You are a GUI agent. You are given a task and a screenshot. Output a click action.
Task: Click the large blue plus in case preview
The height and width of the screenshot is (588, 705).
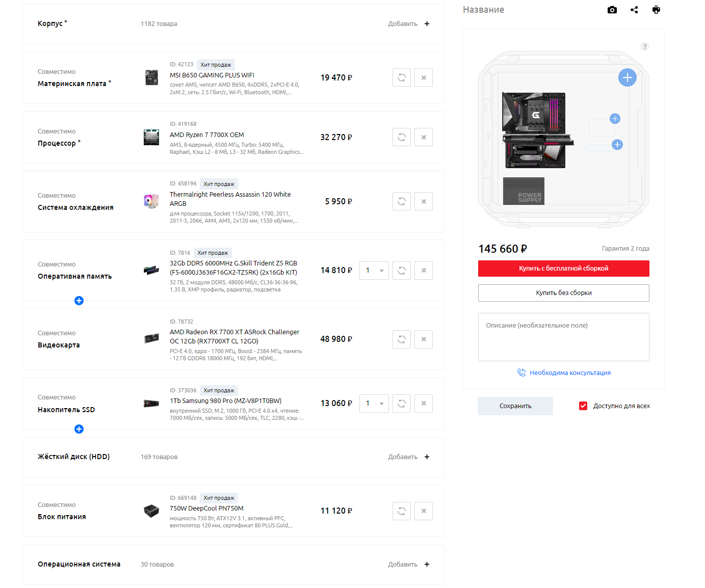pyautogui.click(x=628, y=77)
